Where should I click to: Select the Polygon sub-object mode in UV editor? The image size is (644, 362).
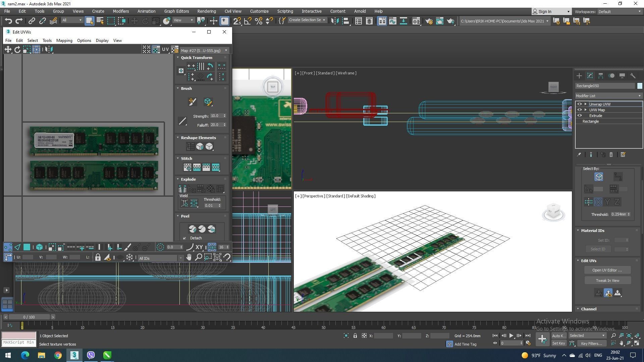tap(27, 247)
